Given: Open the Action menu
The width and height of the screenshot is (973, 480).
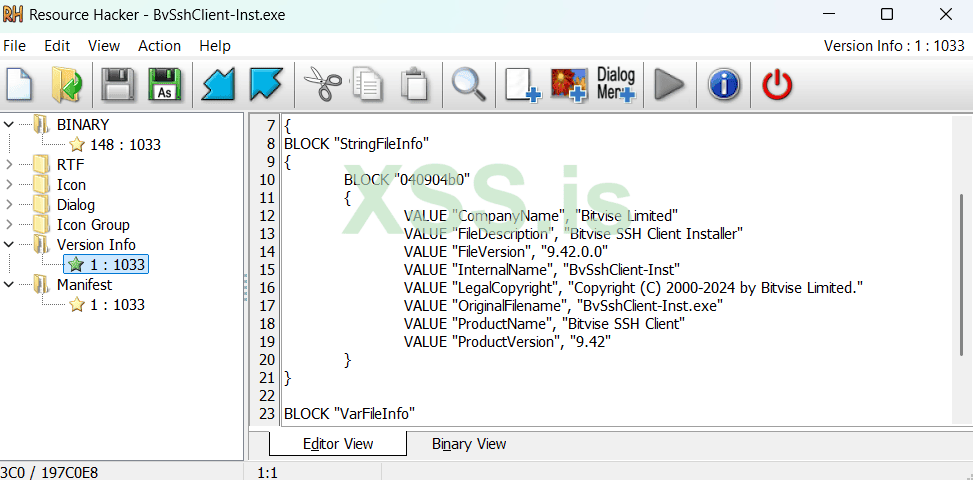Looking at the screenshot, I should point(159,46).
